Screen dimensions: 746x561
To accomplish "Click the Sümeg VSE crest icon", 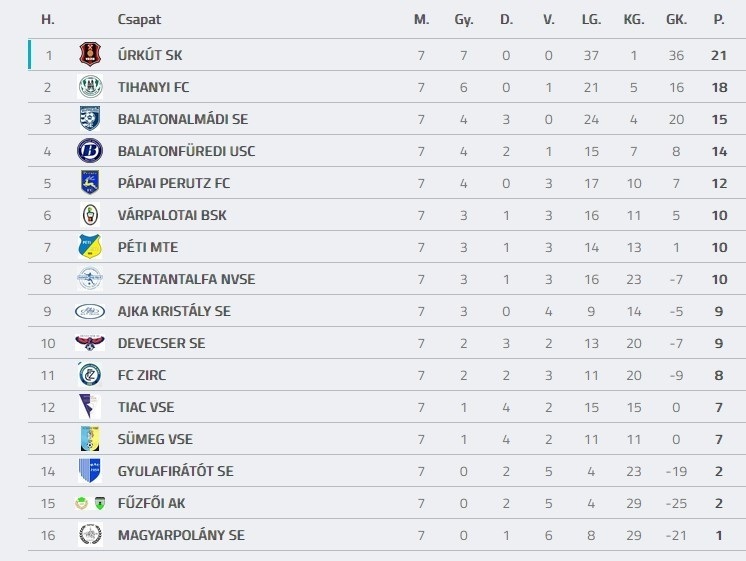I will (x=90, y=439).
